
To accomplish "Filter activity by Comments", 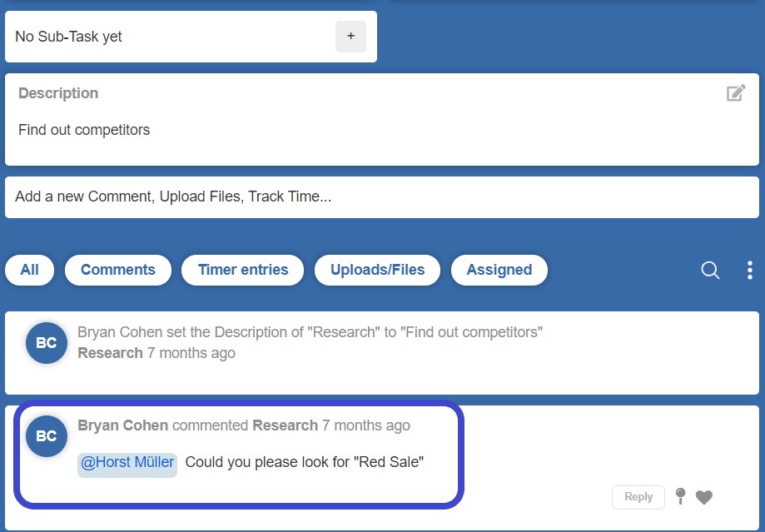I will coord(118,270).
